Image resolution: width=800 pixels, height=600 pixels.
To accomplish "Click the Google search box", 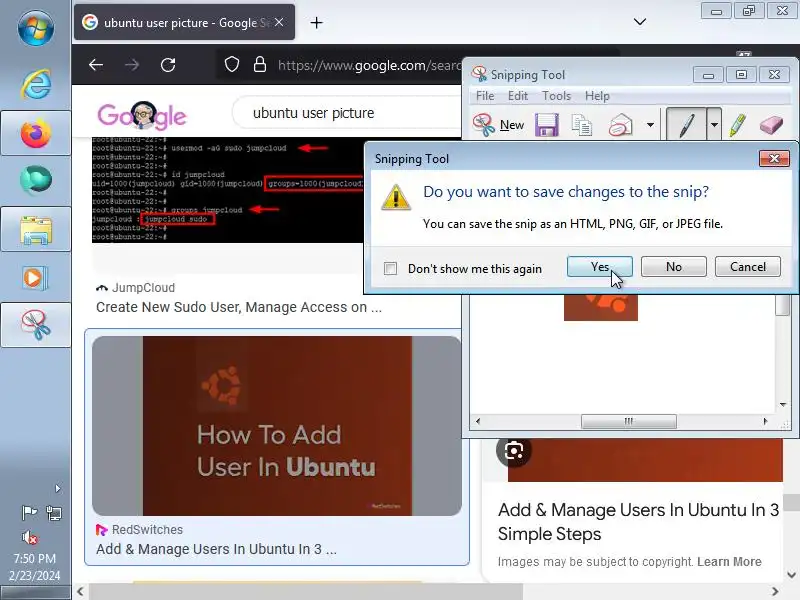I will click(x=347, y=113).
